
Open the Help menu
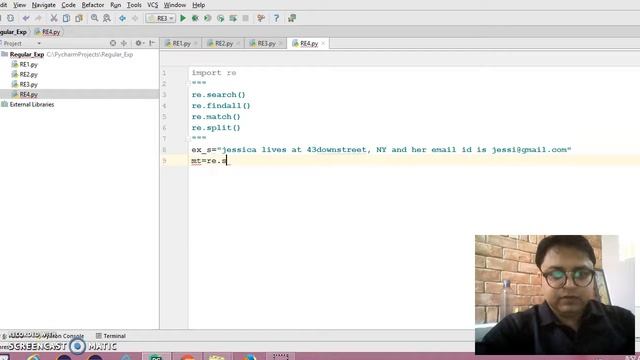pos(198,5)
